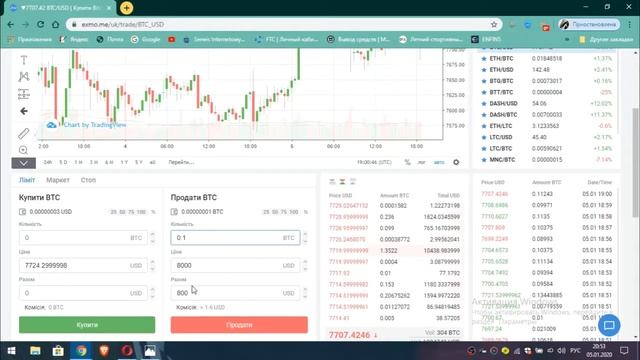Viewport: 640px width, 360px height.
Task: Select the third order book view icon
Action: point(353,182)
